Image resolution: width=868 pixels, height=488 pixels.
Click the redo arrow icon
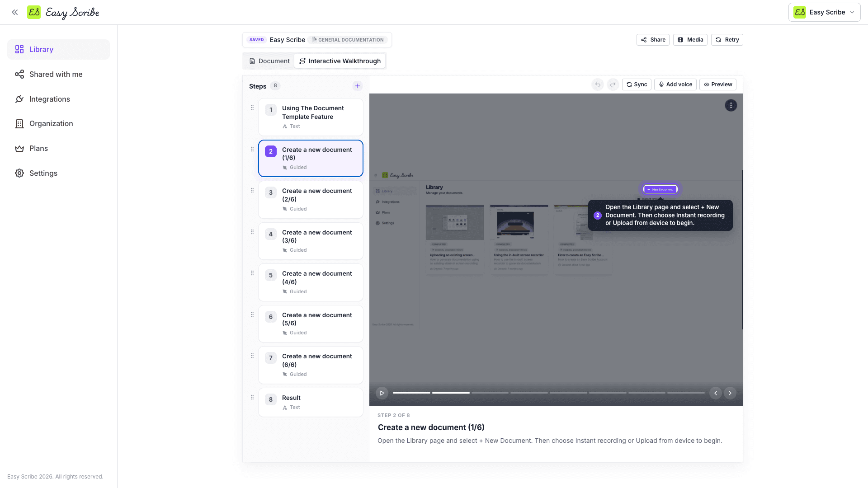pos(613,84)
